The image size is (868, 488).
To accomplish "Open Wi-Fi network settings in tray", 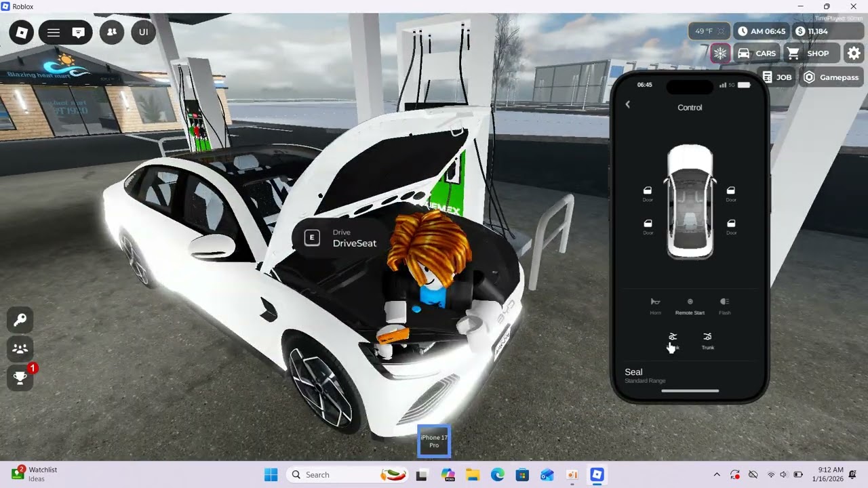I will tap(771, 474).
